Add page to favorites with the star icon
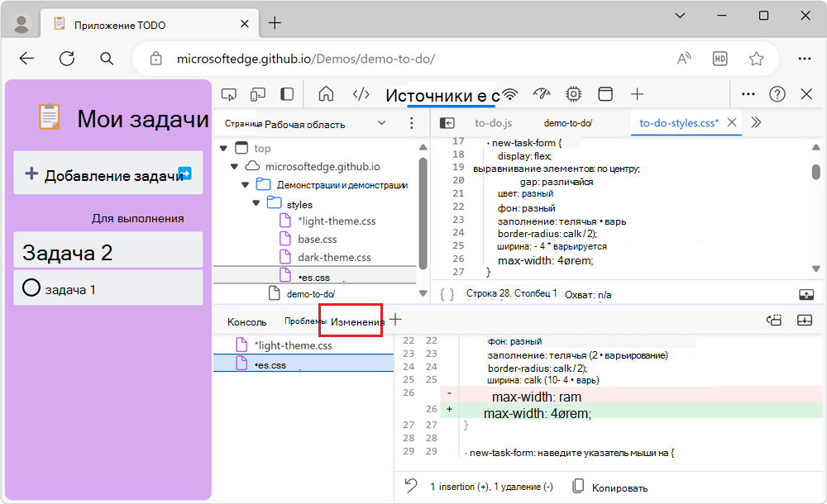This screenshot has height=504, width=827. (757, 59)
